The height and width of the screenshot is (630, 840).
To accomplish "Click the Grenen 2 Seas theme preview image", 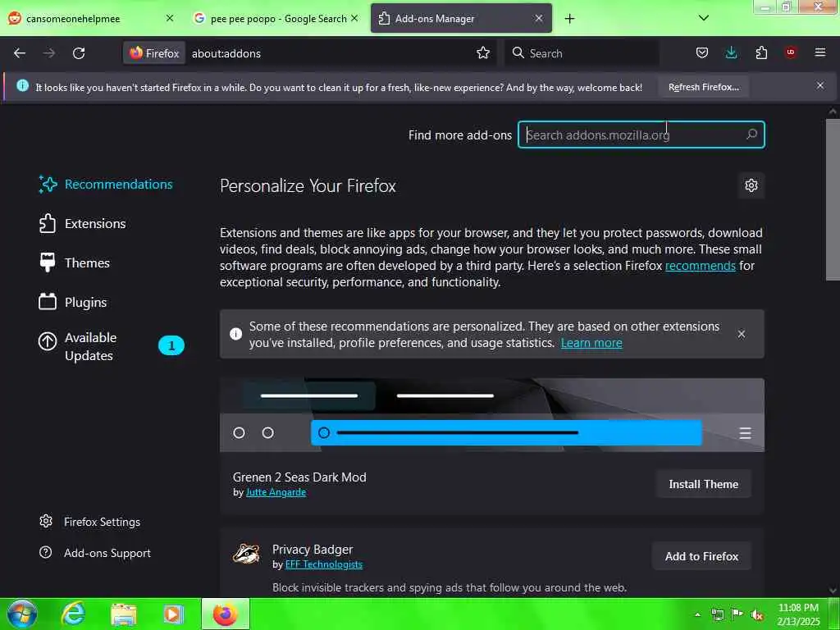I will (492, 415).
